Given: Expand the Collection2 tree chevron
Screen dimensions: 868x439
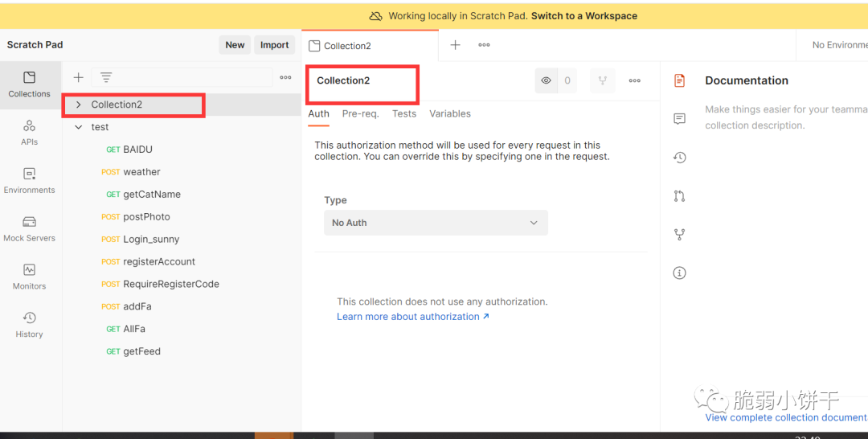Looking at the screenshot, I should coord(79,105).
